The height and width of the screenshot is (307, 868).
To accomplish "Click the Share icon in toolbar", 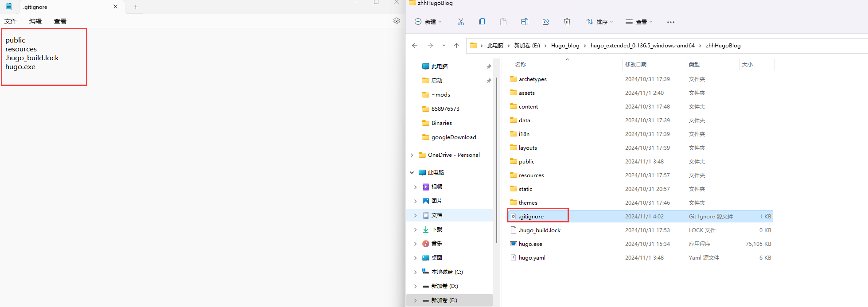I will (x=546, y=22).
